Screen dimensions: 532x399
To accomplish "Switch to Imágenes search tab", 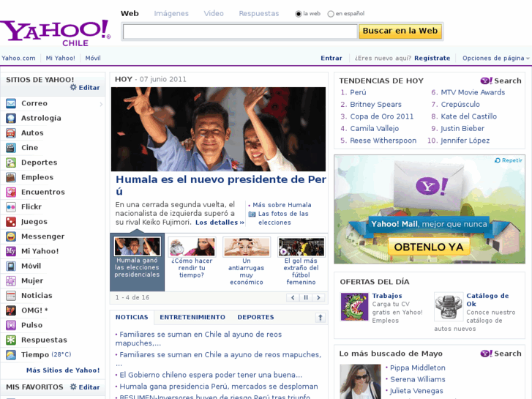I will click(171, 14).
